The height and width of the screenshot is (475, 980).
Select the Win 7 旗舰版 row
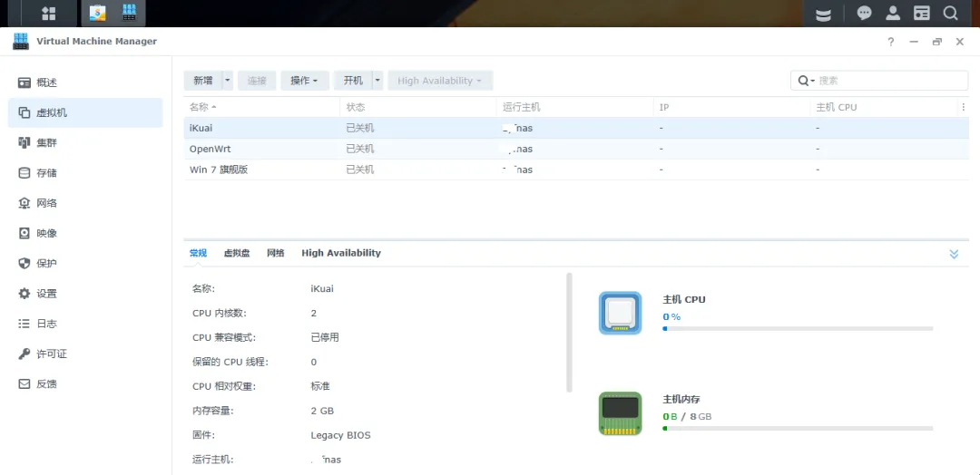click(576, 170)
